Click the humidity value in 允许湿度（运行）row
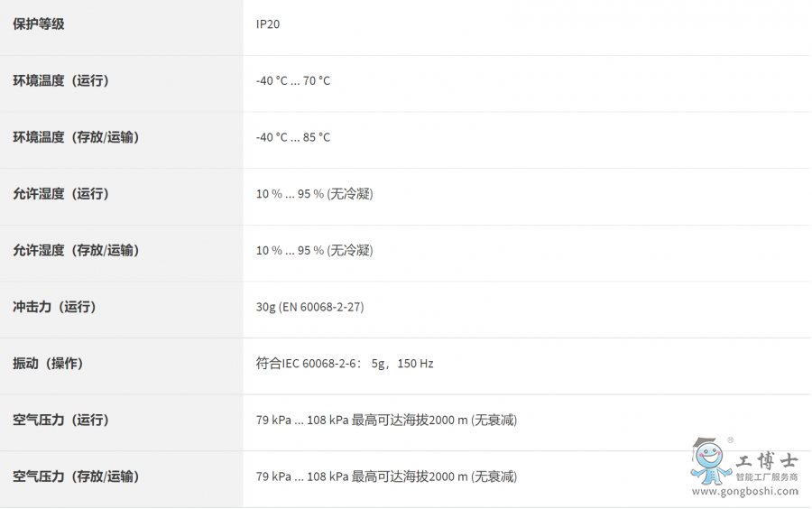The height and width of the screenshot is (509, 812). [314, 194]
